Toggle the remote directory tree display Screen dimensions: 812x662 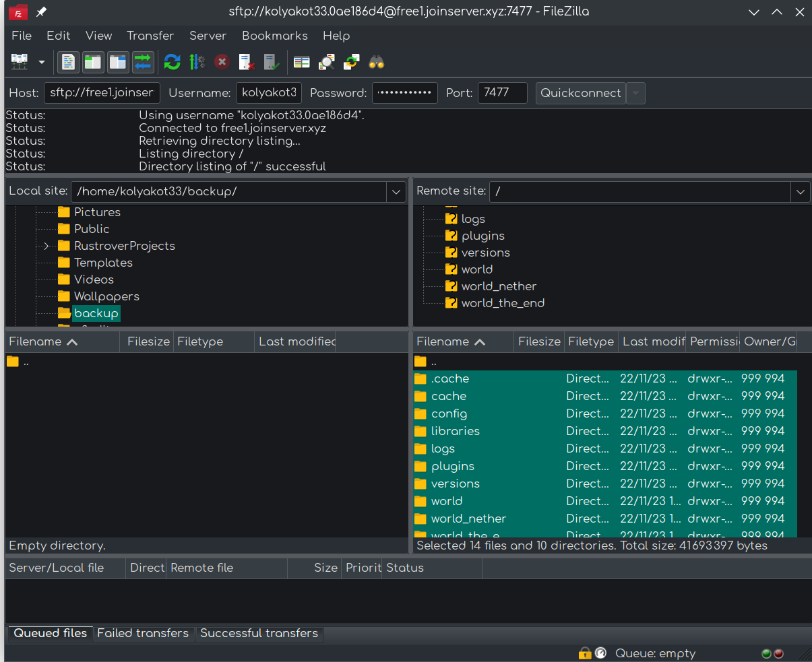[x=118, y=63]
